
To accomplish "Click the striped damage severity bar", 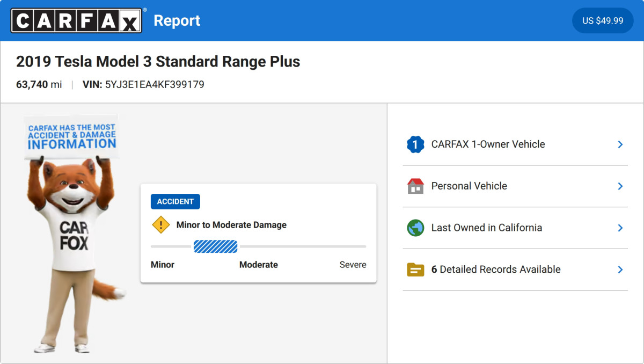I will coord(215,246).
